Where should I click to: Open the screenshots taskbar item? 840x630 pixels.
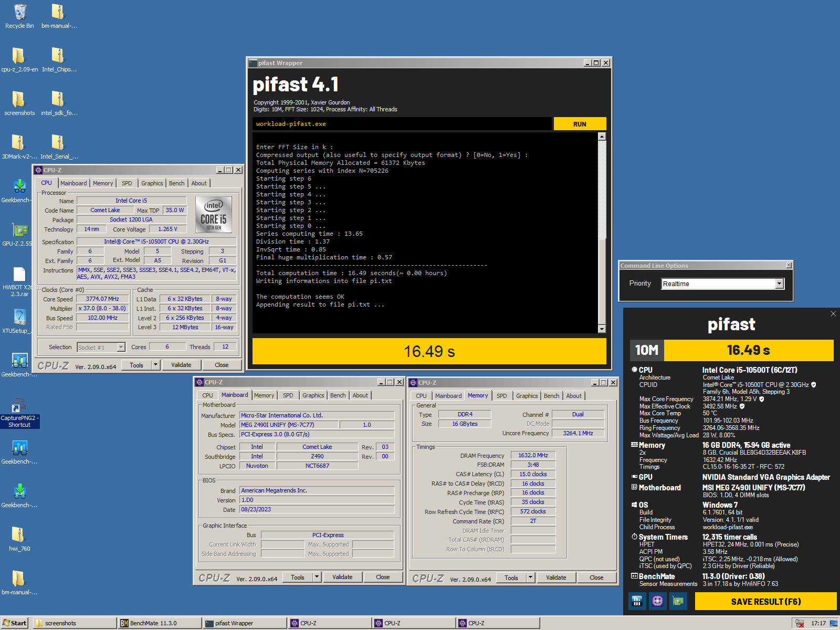[75, 623]
